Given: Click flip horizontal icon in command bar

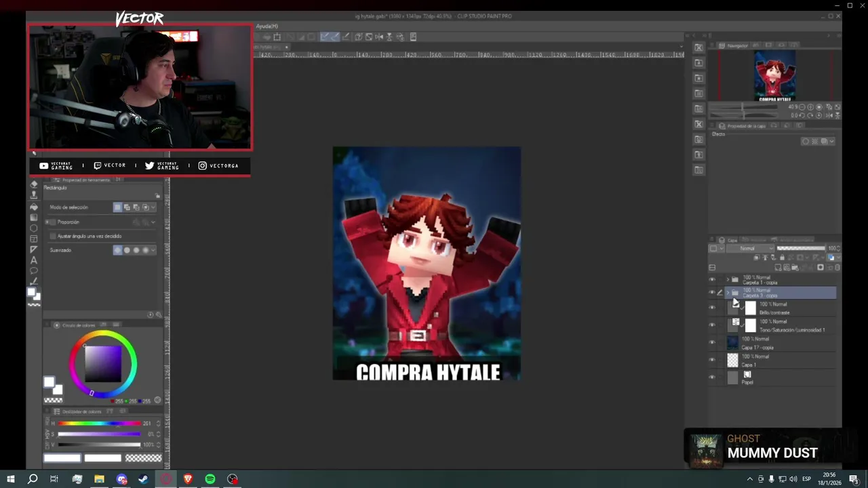Looking at the screenshot, I should pyautogui.click(x=379, y=37).
